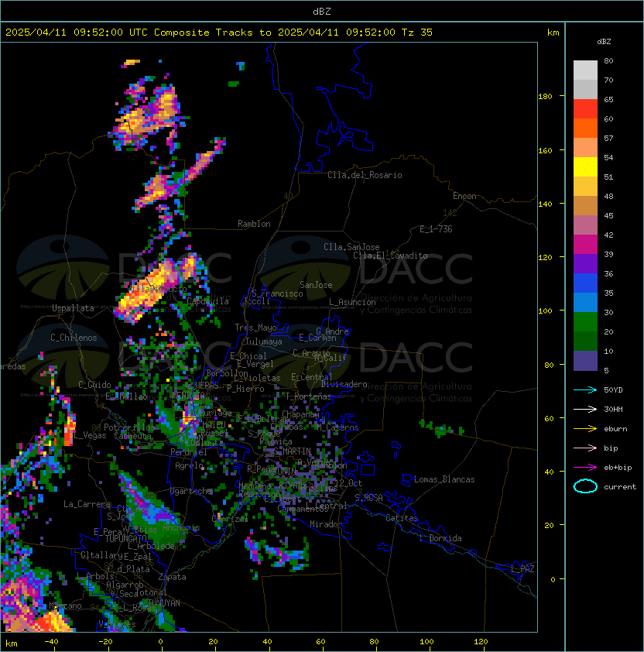Click the Clla.del_Rosario map label
This screenshot has height=652, width=644.
pos(365,175)
